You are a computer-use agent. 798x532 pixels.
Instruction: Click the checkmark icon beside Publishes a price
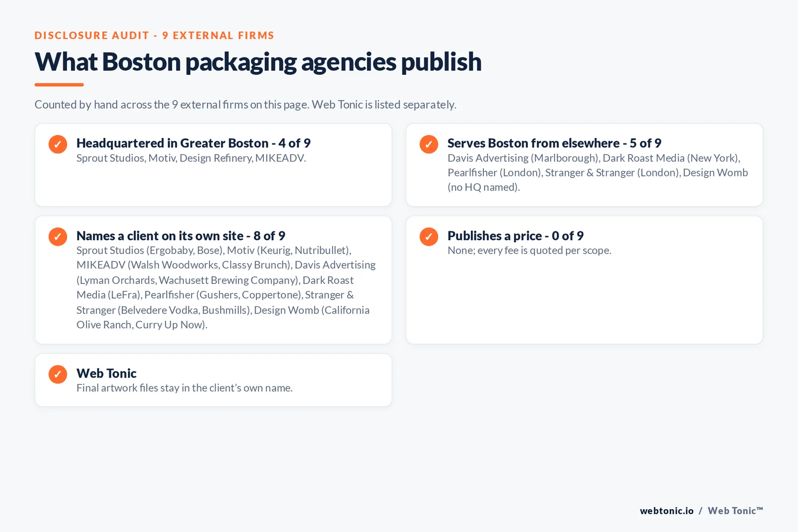coord(429,236)
